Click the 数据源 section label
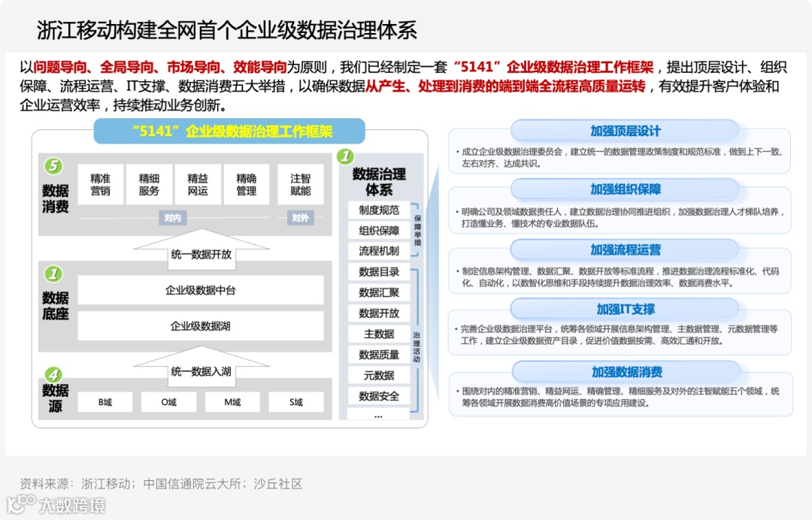812x520 pixels. [56, 398]
